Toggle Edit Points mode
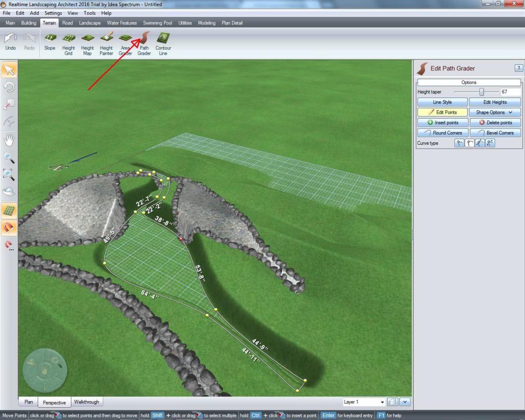Viewport: 525px width, 420px height. [442, 112]
